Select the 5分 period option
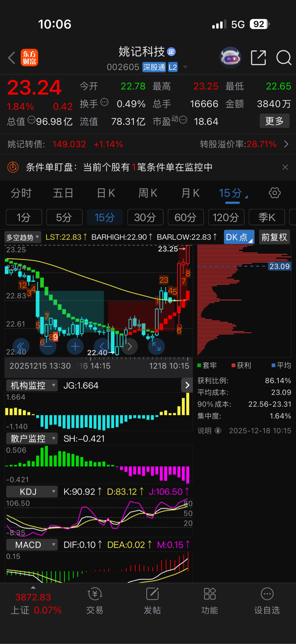 pos(64,217)
